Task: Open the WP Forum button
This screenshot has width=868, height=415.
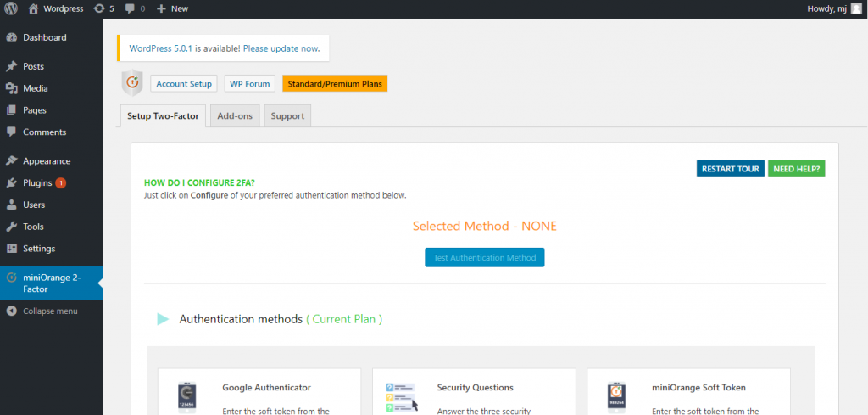Action: click(250, 84)
